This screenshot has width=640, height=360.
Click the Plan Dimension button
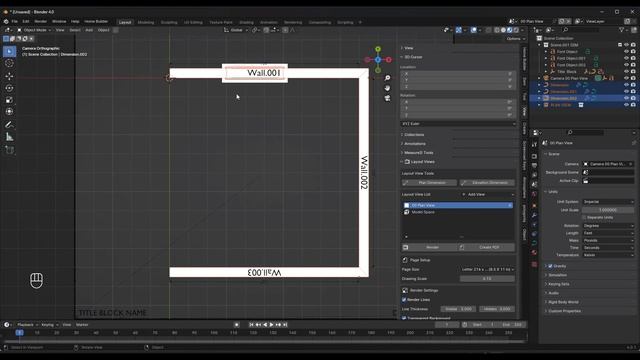(x=429, y=183)
